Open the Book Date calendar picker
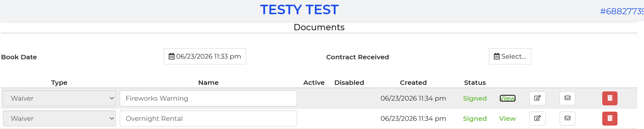 tap(205, 56)
